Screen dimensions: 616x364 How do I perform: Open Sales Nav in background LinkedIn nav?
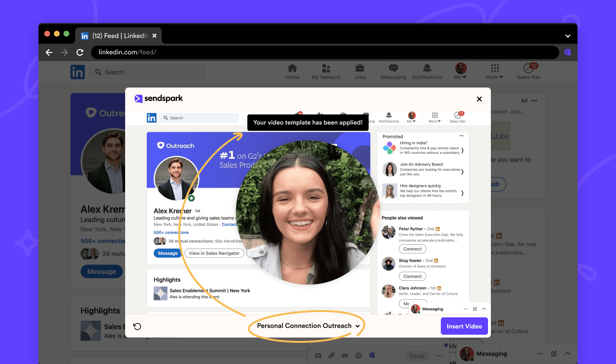[529, 72]
